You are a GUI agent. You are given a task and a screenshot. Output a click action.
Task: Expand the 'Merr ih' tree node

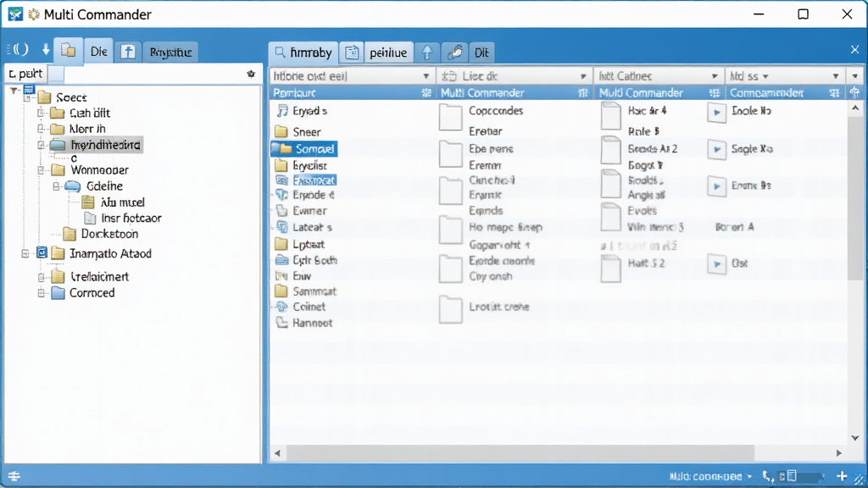(x=41, y=129)
